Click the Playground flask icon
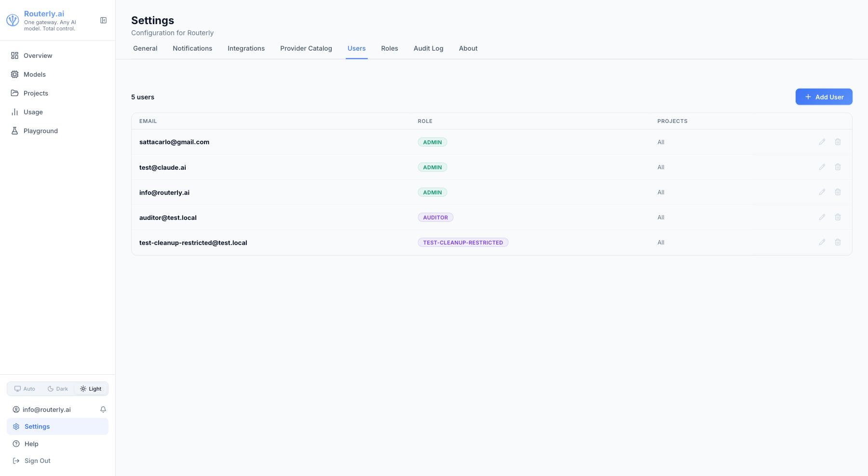868x476 pixels. (15, 131)
